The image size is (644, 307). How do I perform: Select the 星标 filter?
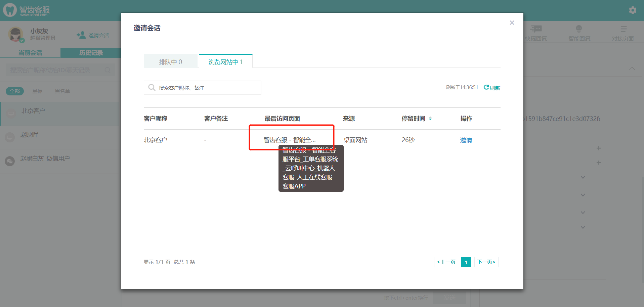point(37,91)
